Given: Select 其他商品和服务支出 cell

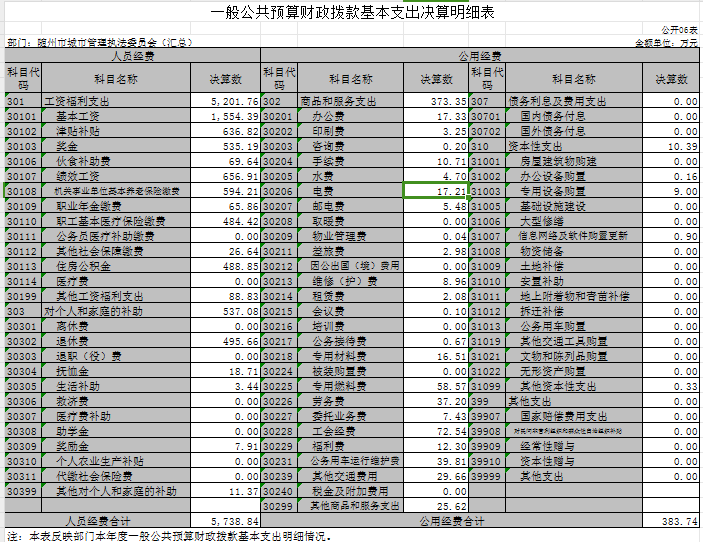Looking at the screenshot, I should pos(351,506).
